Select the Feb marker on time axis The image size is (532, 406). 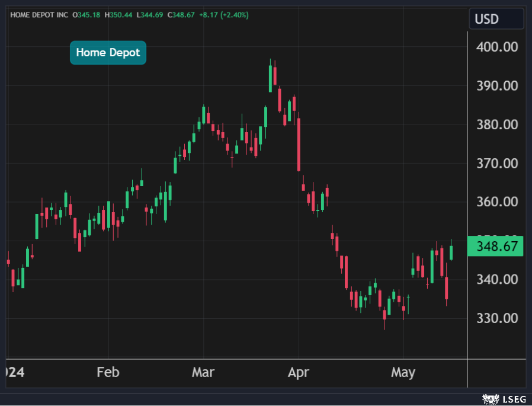click(x=108, y=372)
